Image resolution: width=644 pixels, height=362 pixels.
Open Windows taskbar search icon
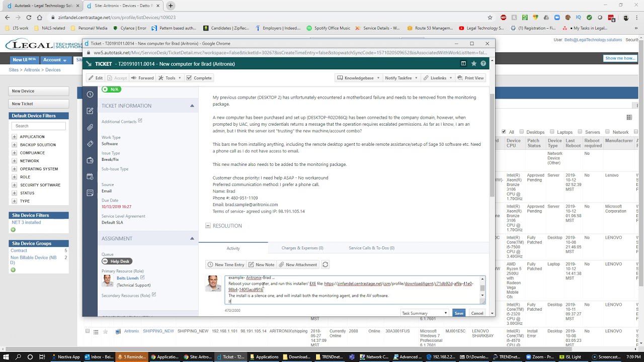tap(18, 357)
